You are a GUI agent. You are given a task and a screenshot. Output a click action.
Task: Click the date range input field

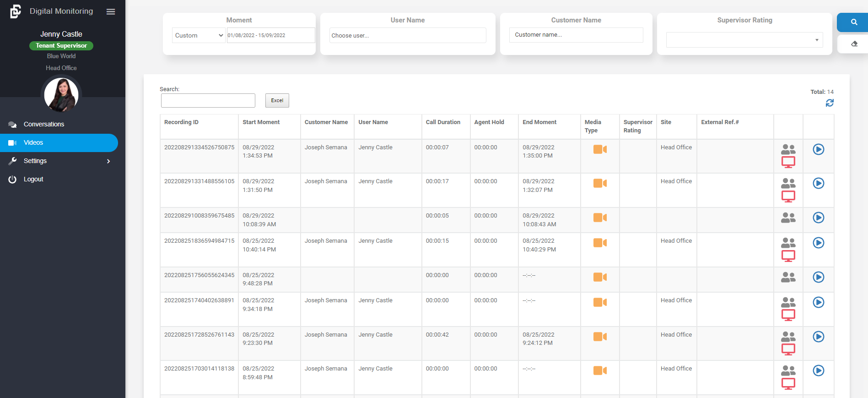[270, 35]
